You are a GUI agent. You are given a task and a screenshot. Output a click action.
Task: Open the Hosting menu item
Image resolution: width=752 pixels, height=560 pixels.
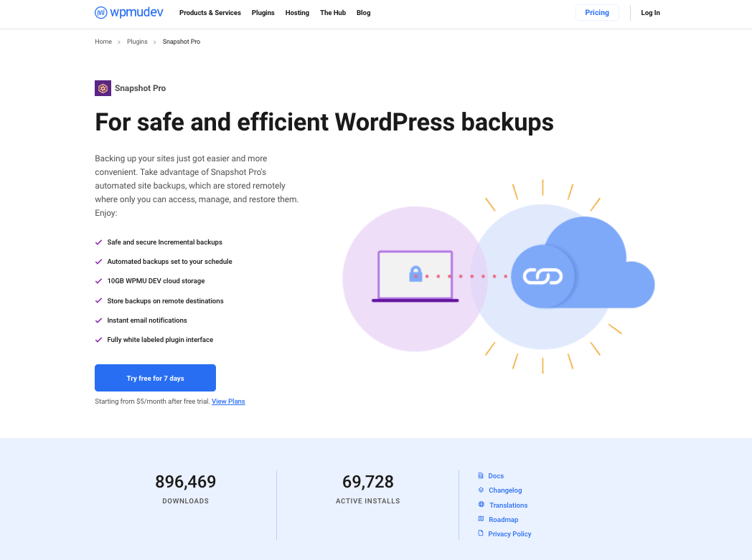point(297,12)
